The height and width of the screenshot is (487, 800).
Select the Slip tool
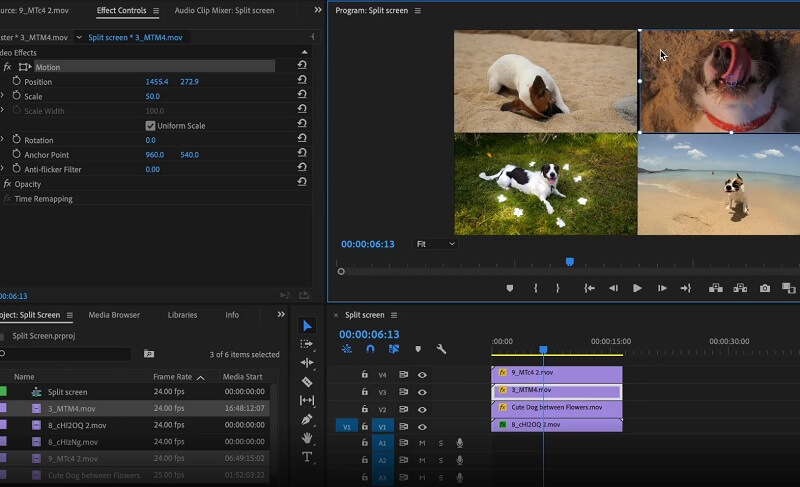click(307, 400)
